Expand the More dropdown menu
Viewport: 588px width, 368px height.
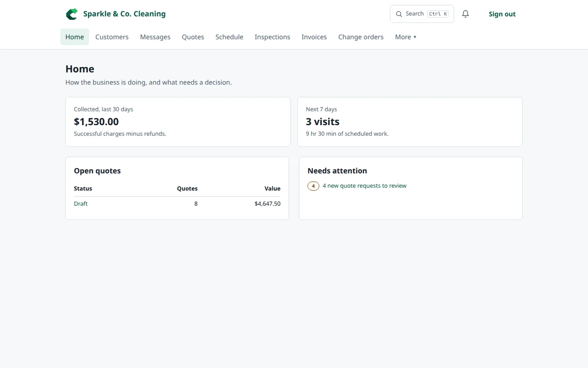pyautogui.click(x=406, y=37)
